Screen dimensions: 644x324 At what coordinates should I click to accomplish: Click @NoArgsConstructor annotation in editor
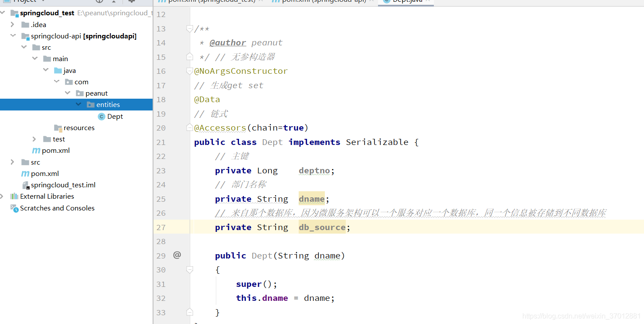coord(241,71)
